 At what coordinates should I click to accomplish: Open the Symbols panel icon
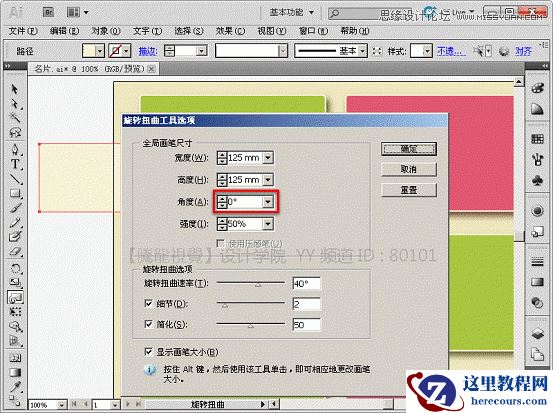click(537, 181)
